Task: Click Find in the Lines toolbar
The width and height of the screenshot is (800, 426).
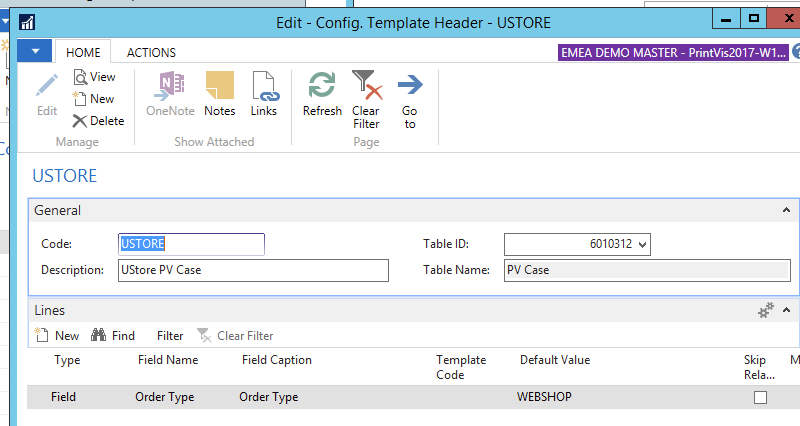Action: pyautogui.click(x=113, y=336)
